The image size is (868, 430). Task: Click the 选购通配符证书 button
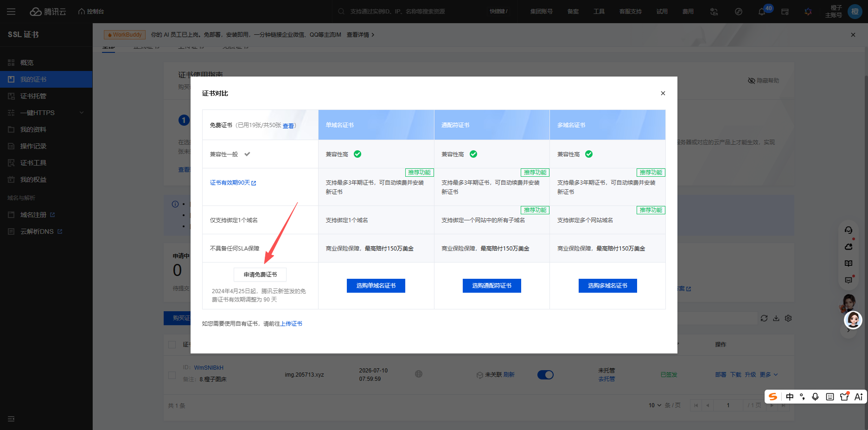point(491,286)
